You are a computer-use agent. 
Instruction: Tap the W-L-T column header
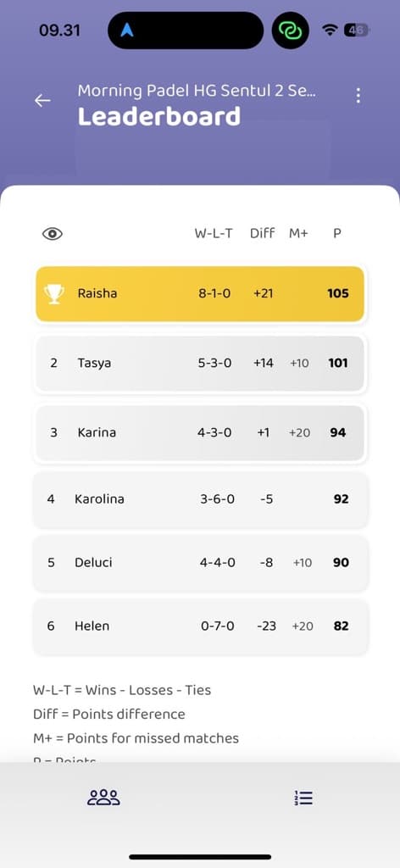click(214, 234)
